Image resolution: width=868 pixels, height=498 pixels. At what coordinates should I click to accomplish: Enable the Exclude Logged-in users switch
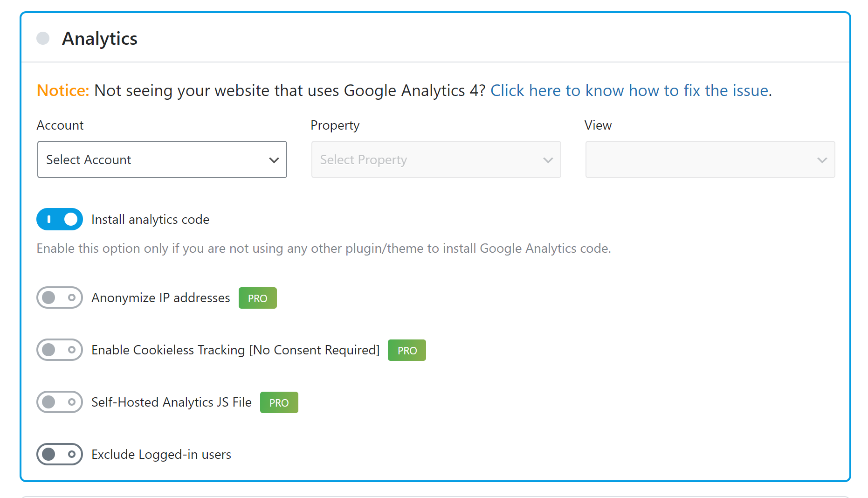[60, 454]
